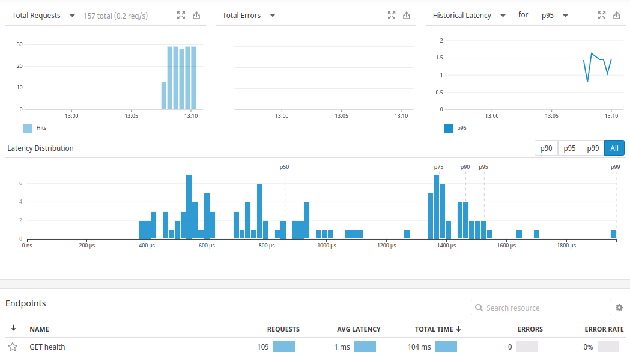Click the Endpoints section heading
The height and width of the screenshot is (364, 630).
click(25, 303)
